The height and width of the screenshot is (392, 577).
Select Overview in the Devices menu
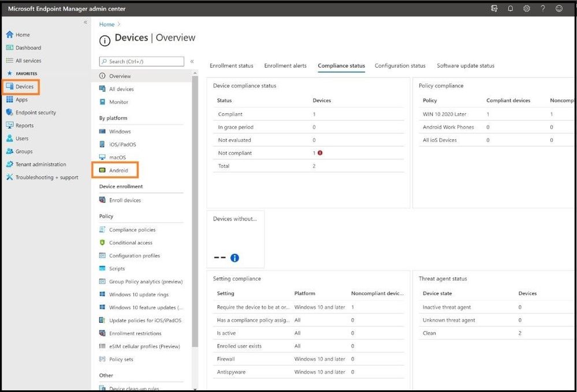tap(142, 76)
